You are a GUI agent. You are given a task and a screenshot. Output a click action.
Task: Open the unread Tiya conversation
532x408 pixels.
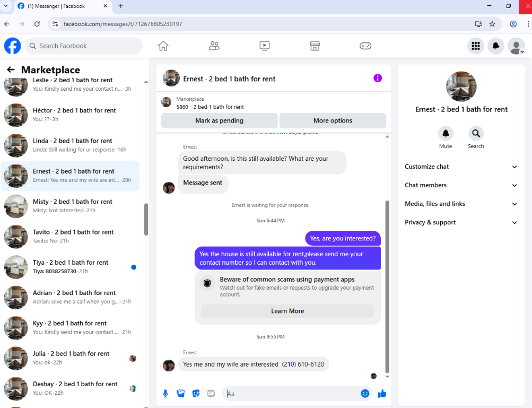pyautogui.click(x=70, y=267)
